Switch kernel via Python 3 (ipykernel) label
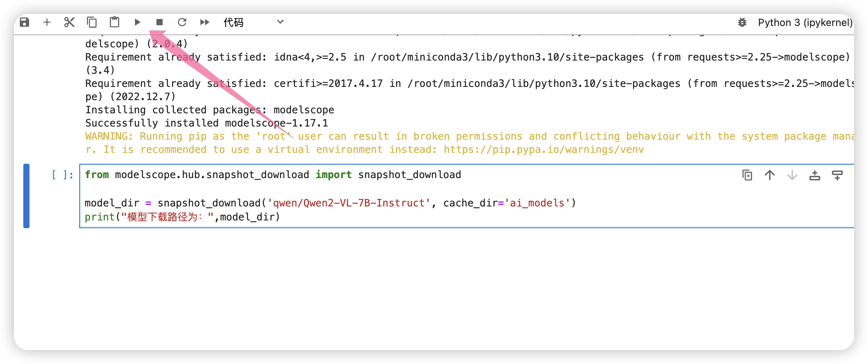The image size is (868, 364). click(x=804, y=23)
